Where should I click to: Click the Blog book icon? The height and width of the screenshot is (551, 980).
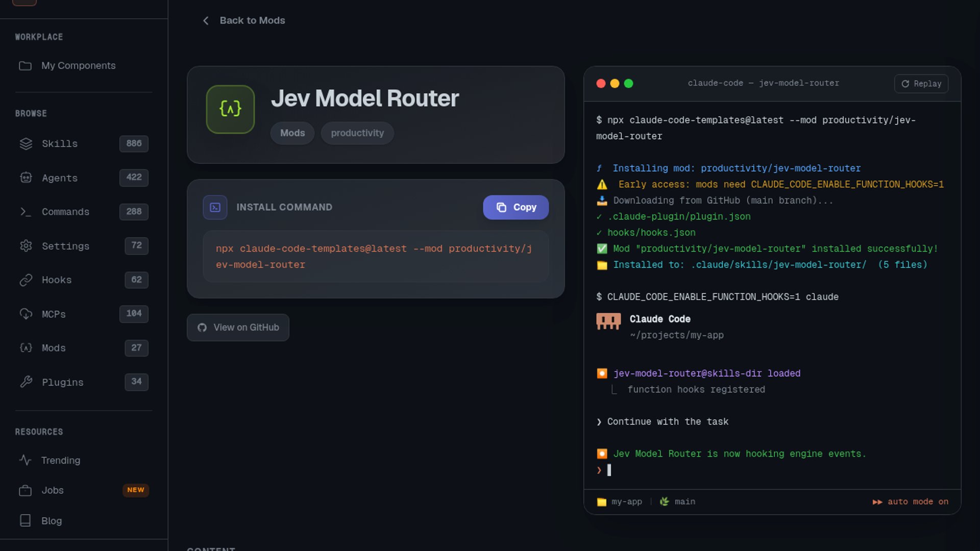point(25,520)
